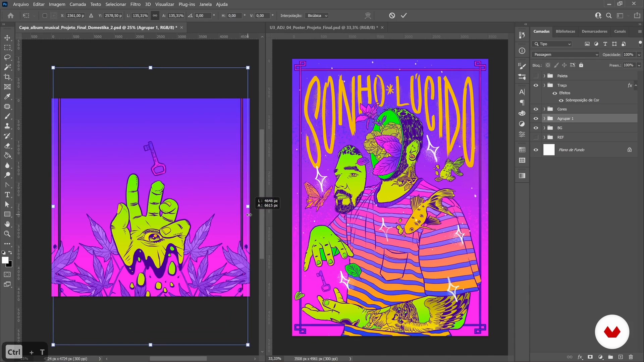Click the foreground color swatch

coord(5,260)
